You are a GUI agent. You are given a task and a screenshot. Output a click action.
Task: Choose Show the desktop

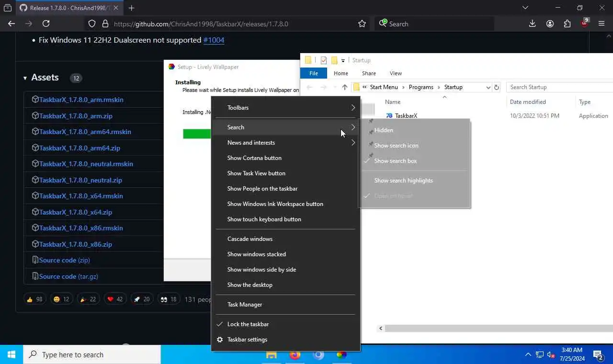pos(285,285)
